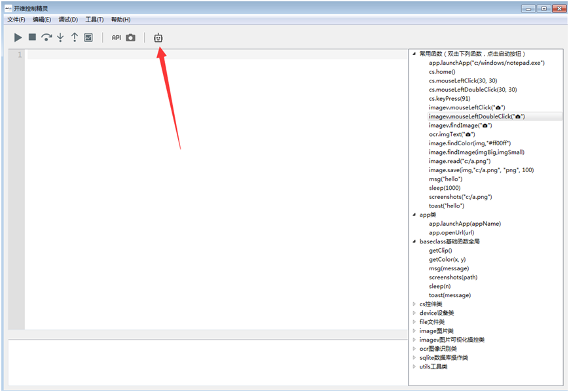569x392 pixels.
Task: Select getClip() under baseclass
Action: [441, 251]
